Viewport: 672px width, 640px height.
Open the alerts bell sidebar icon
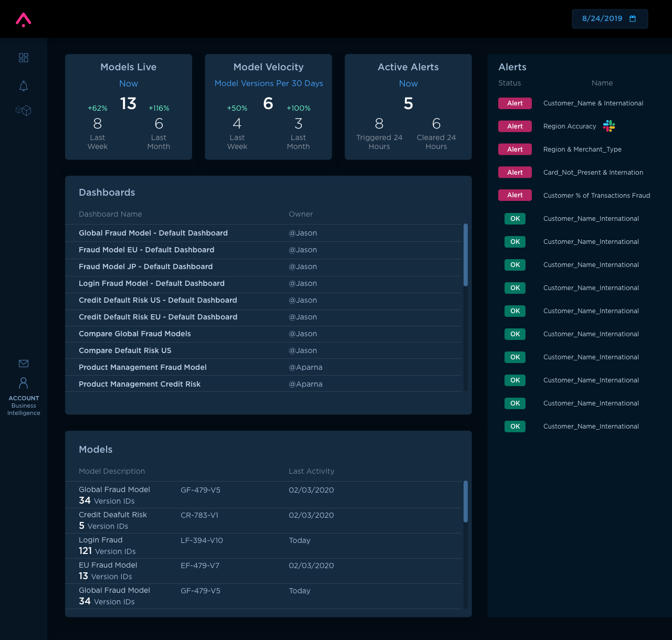(x=24, y=86)
